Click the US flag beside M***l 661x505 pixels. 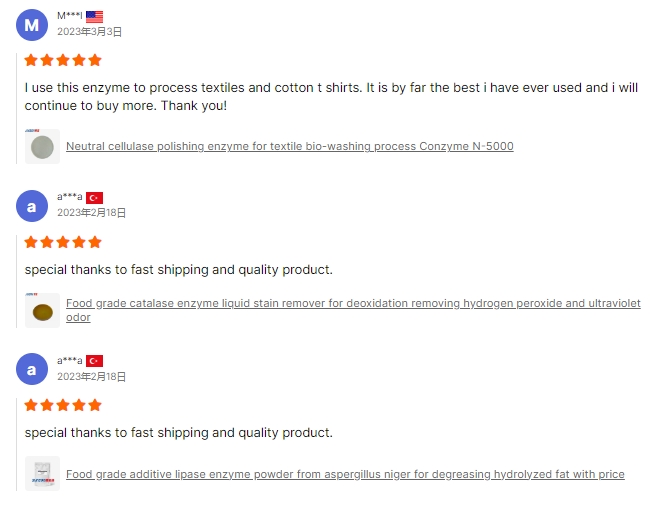click(94, 17)
